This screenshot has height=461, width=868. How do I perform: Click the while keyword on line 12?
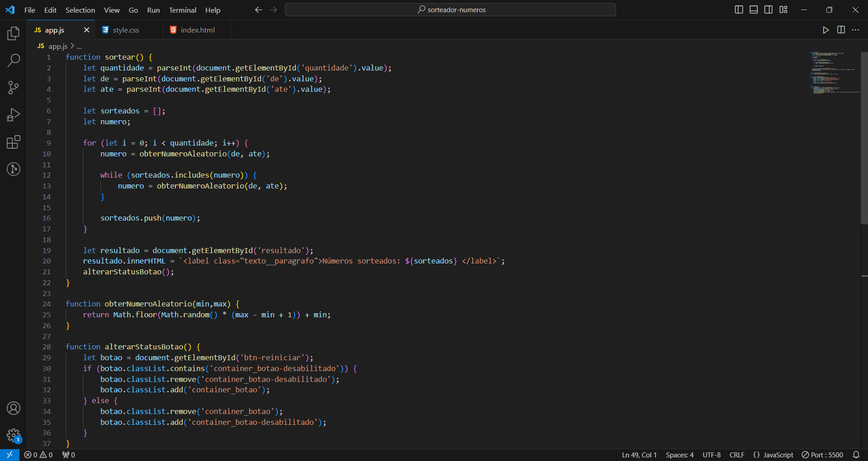(x=111, y=175)
